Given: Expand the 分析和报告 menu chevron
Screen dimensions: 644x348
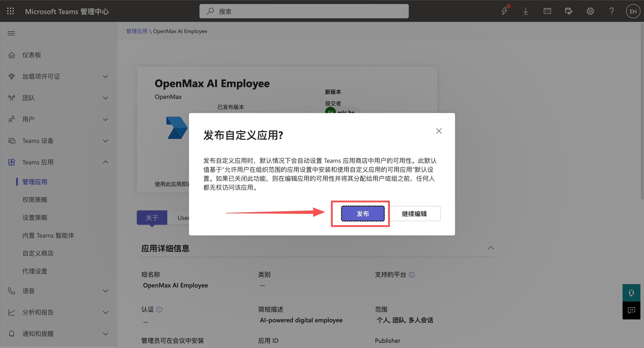Looking at the screenshot, I should point(106,312).
